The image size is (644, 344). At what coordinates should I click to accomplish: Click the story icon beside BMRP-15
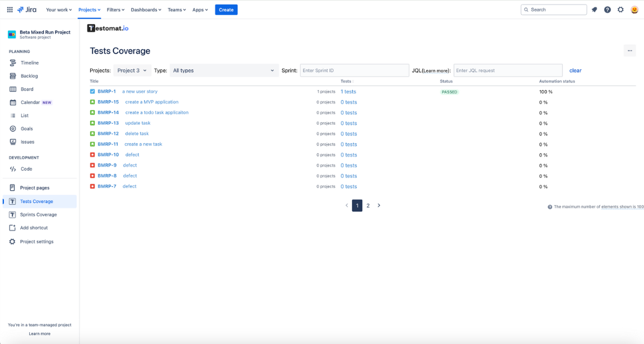pos(92,102)
